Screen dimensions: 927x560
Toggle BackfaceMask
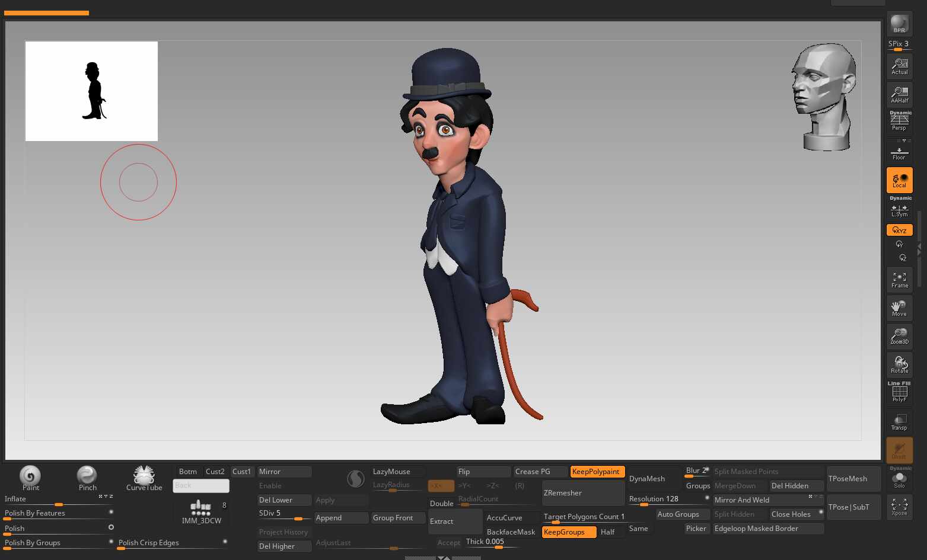[511, 532]
